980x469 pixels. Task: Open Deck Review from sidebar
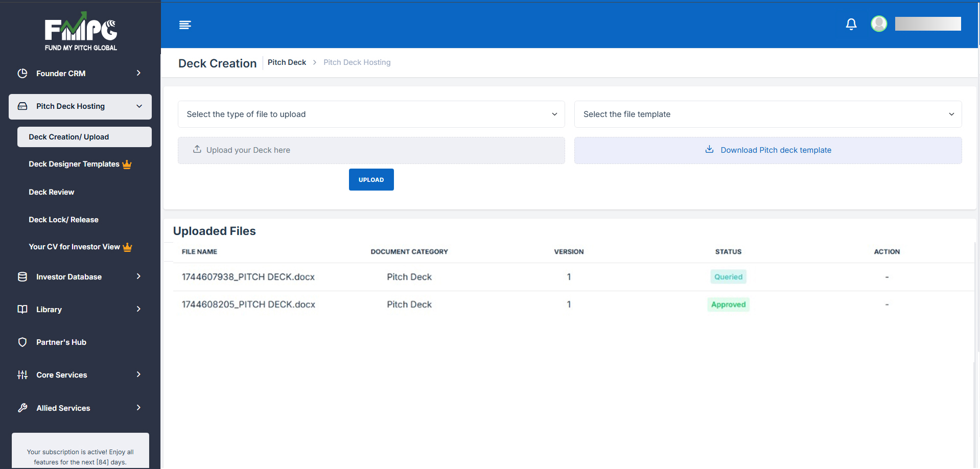[x=52, y=192]
